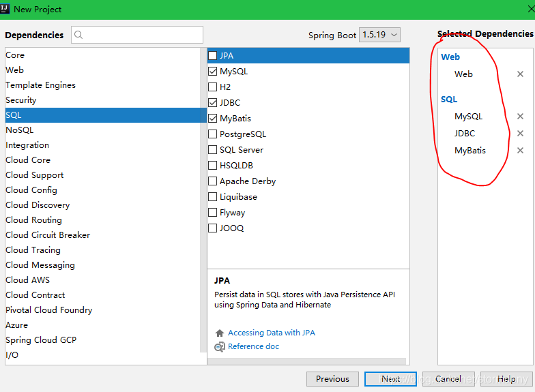The height and width of the screenshot is (392, 535).
Task: Enable the JPA checkbox
Action: point(213,56)
